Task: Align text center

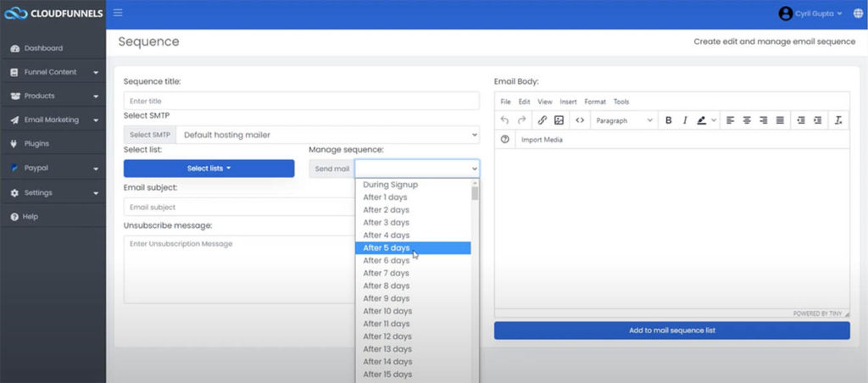Action: pos(747,120)
